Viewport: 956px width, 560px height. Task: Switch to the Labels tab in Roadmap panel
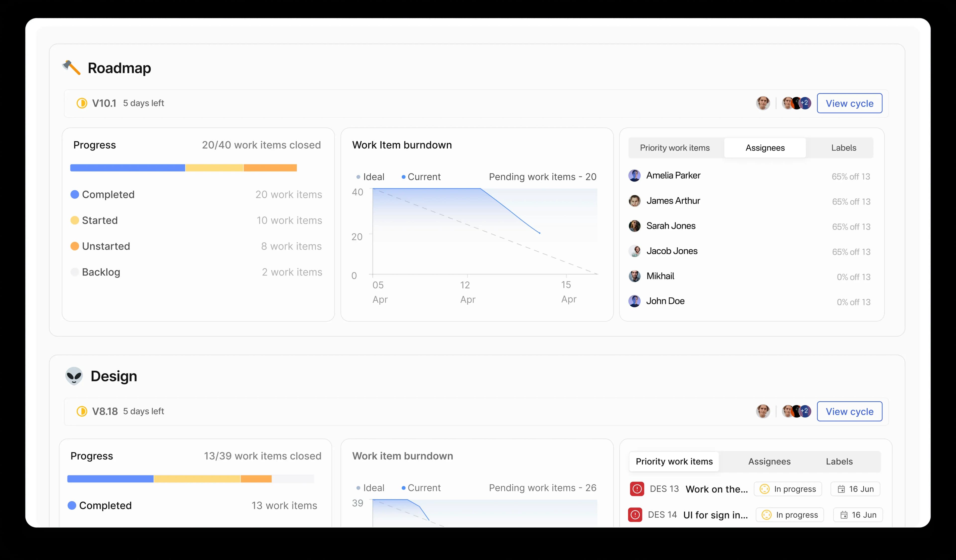pyautogui.click(x=844, y=148)
